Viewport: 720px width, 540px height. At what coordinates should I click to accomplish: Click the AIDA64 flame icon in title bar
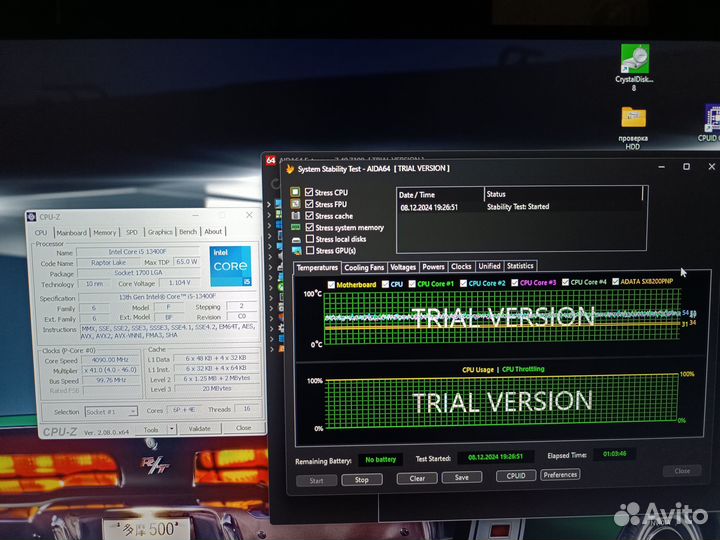pyautogui.click(x=290, y=169)
